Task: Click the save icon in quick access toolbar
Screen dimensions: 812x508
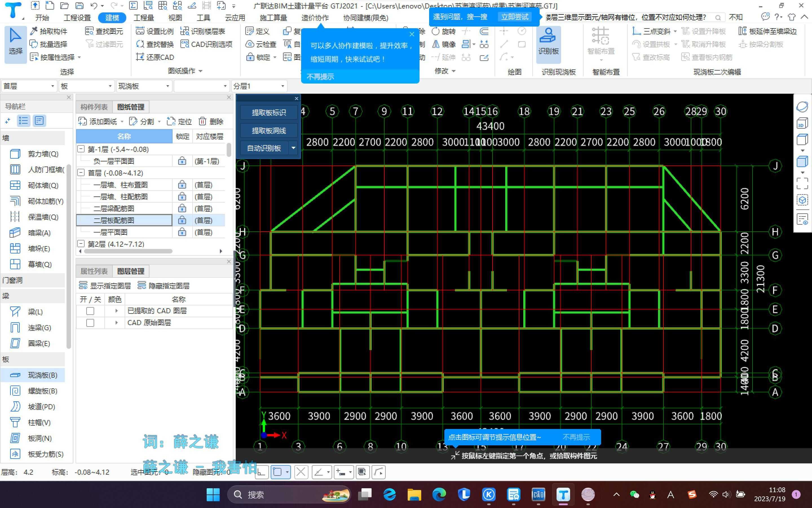Action: pyautogui.click(x=79, y=6)
